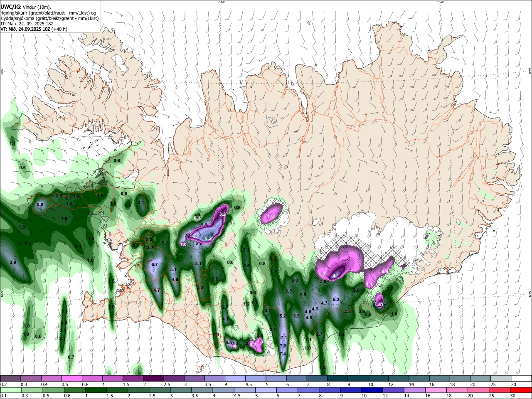Select the 3.2 snowfall value in purple area
Screen dimensions: 532x399
[x=222, y=214]
